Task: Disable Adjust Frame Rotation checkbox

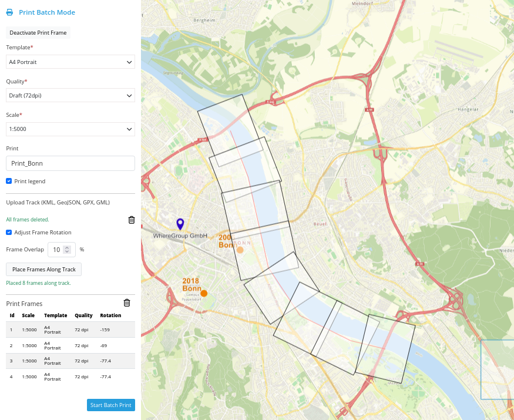Action: [9, 233]
